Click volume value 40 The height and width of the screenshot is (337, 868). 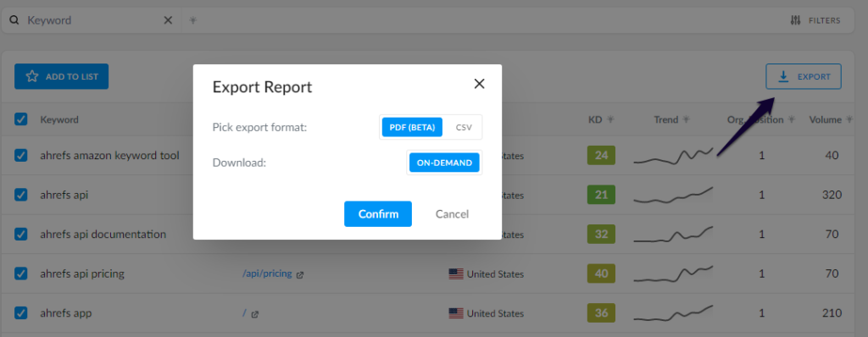[x=832, y=156]
